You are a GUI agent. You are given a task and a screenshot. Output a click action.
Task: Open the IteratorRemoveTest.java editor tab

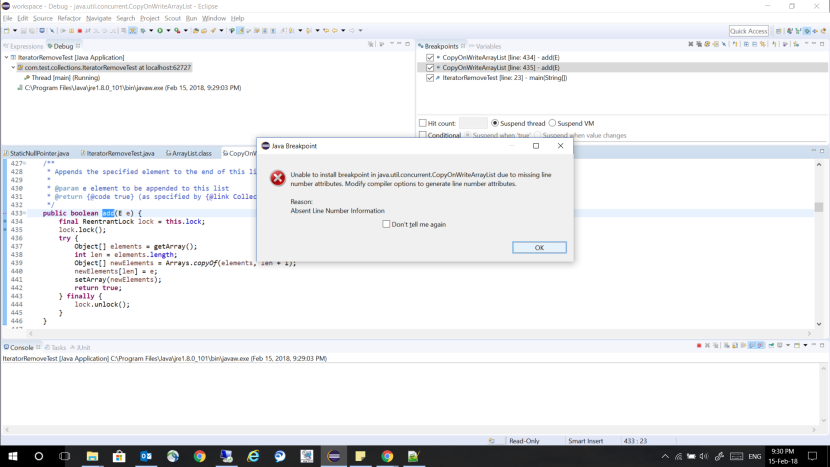click(118, 153)
